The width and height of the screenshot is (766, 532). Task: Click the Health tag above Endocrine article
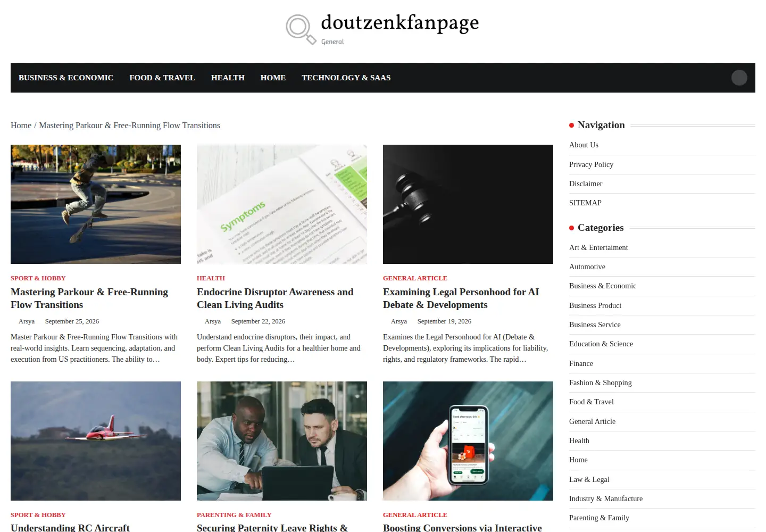[x=211, y=278]
